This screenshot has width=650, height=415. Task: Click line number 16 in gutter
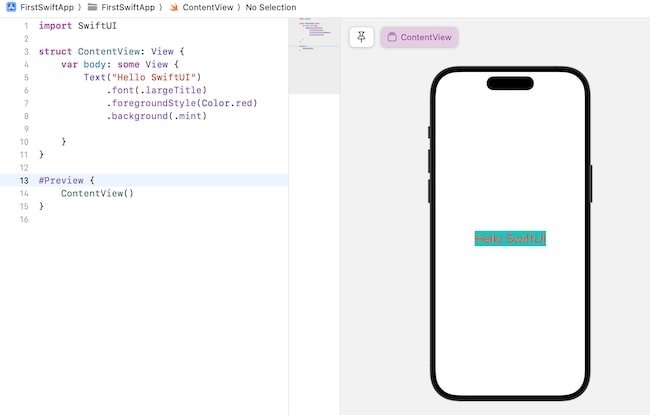click(x=24, y=219)
